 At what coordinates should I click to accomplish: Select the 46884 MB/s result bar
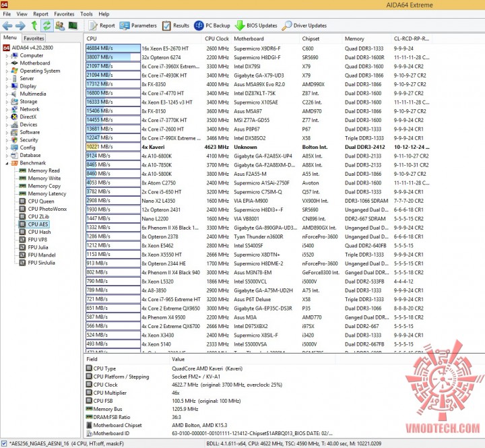[x=113, y=49]
